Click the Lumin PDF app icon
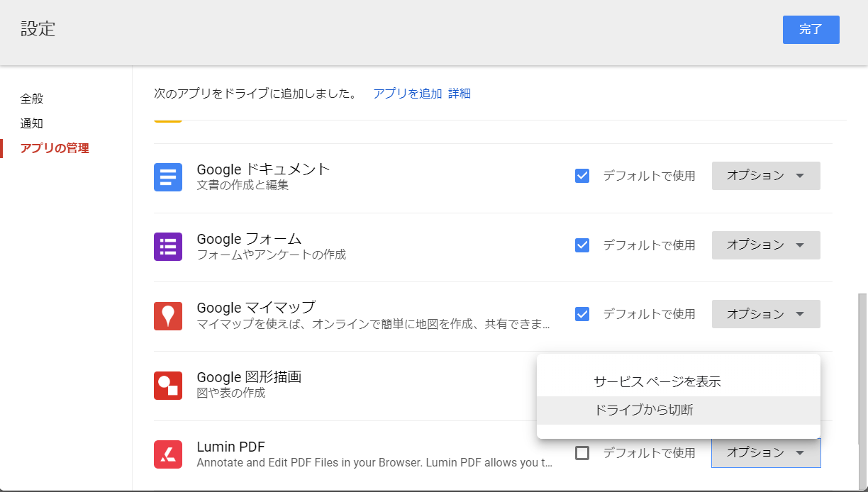Viewport: 868px width, 492px height. [x=168, y=454]
